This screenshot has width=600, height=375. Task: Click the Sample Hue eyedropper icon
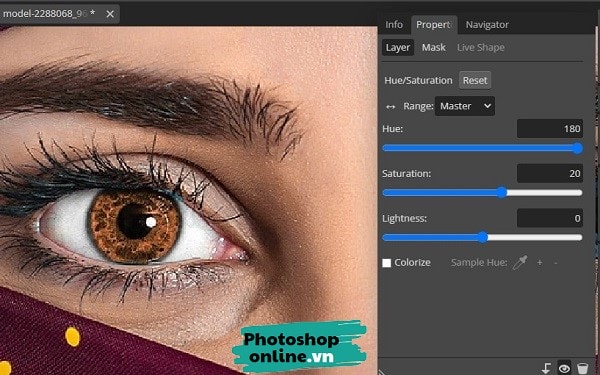pos(520,262)
